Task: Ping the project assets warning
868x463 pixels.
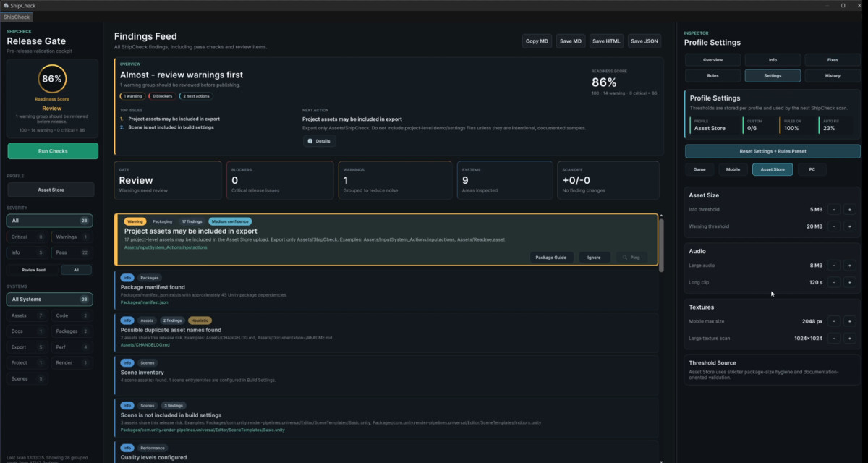Action: click(631, 257)
